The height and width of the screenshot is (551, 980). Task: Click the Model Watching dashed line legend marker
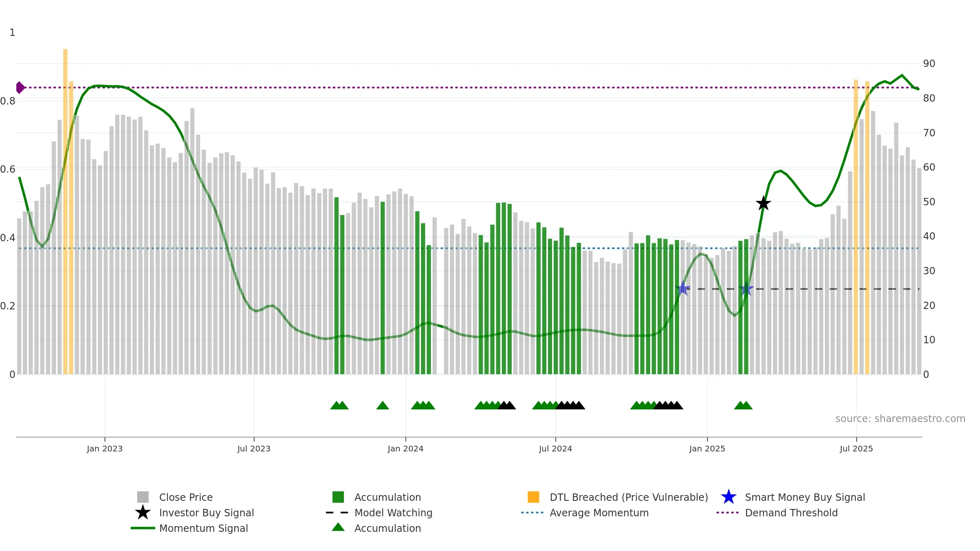coord(337,512)
